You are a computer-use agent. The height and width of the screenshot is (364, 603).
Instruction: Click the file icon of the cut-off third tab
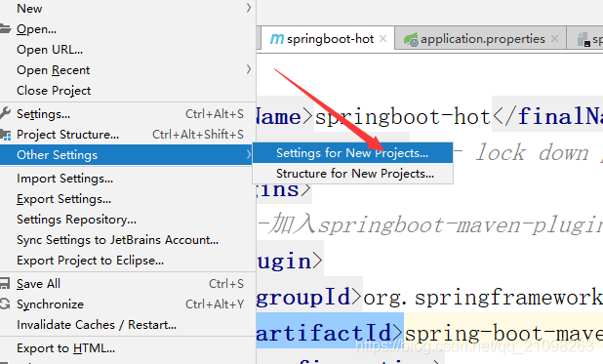[x=584, y=39]
